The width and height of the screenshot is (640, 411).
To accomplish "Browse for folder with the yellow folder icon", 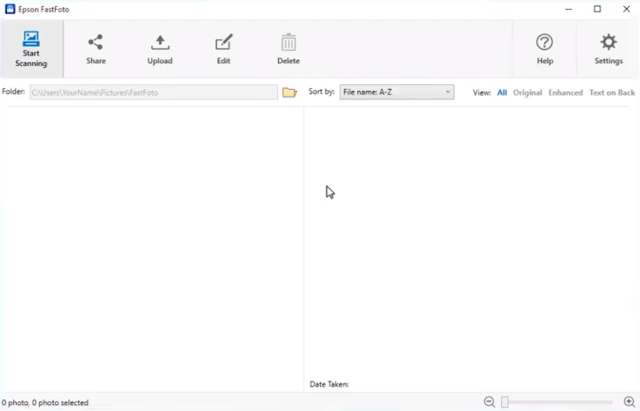I will [289, 92].
